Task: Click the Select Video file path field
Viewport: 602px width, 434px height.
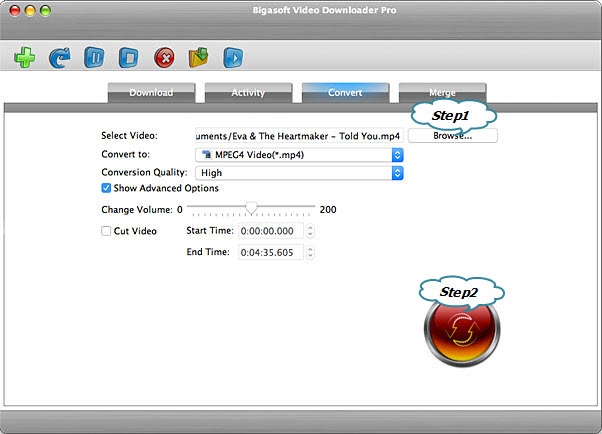Action: [299, 136]
